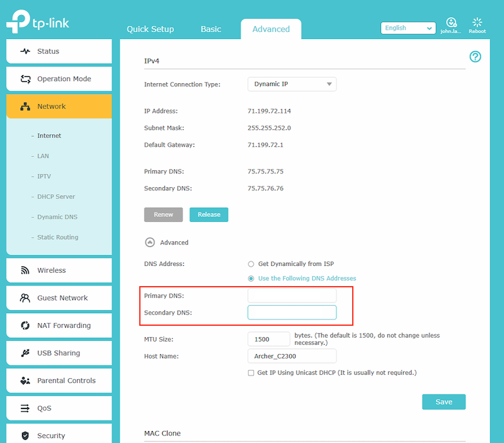Go to the LAN submenu
Image resolution: width=504 pixels, height=443 pixels.
click(x=43, y=156)
